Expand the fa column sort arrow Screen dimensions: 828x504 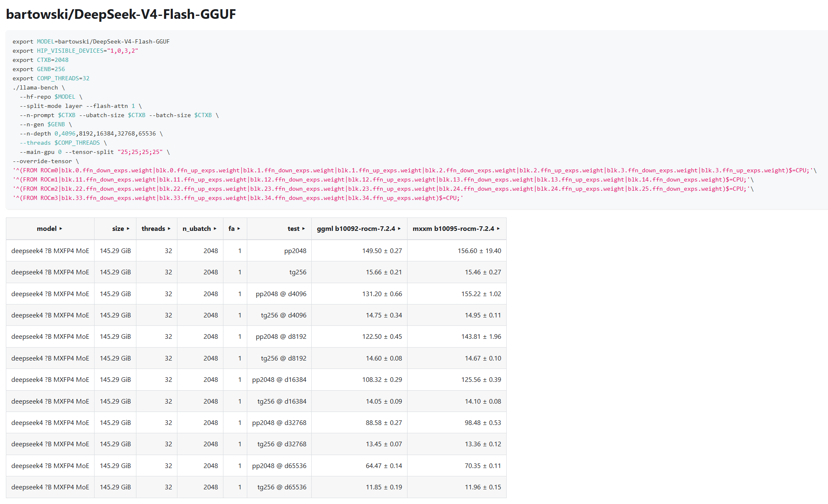[x=239, y=229]
